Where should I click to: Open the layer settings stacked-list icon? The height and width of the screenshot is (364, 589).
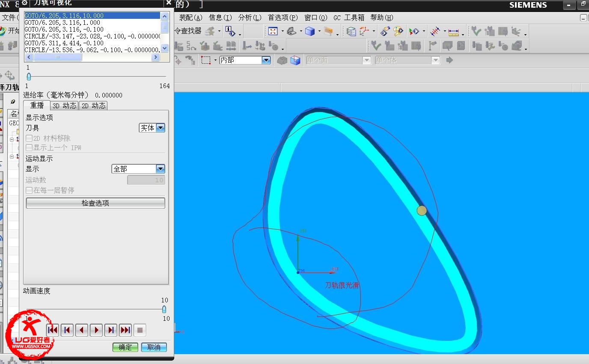tap(351, 31)
